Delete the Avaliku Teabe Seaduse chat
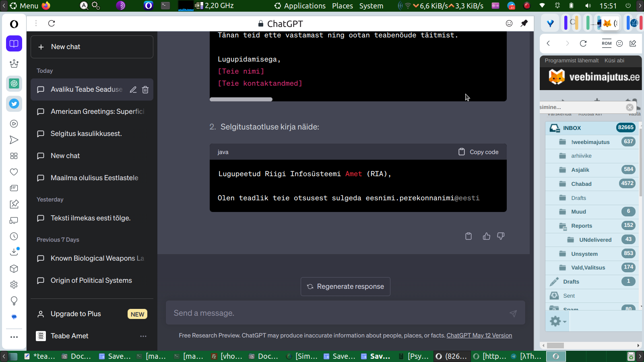The width and height of the screenshot is (644, 362). [145, 90]
